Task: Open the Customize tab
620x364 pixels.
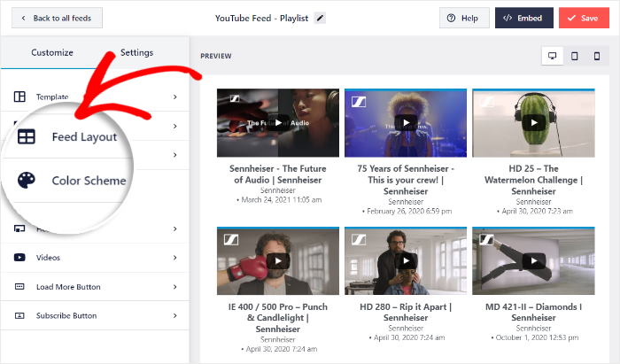Action: click(x=52, y=52)
